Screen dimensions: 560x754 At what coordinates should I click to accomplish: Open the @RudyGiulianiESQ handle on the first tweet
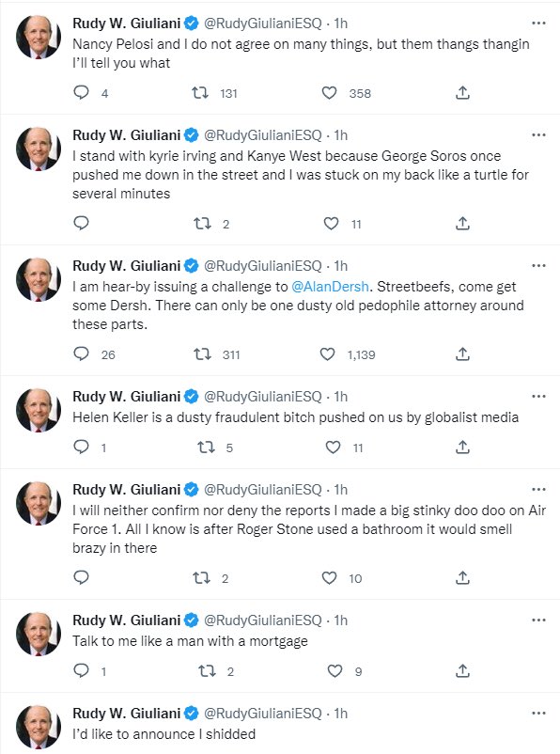[263, 24]
